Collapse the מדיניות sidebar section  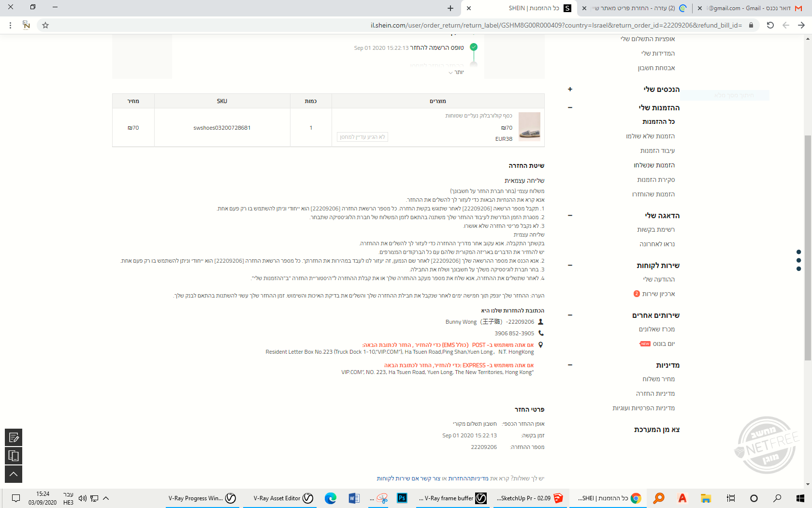570,365
